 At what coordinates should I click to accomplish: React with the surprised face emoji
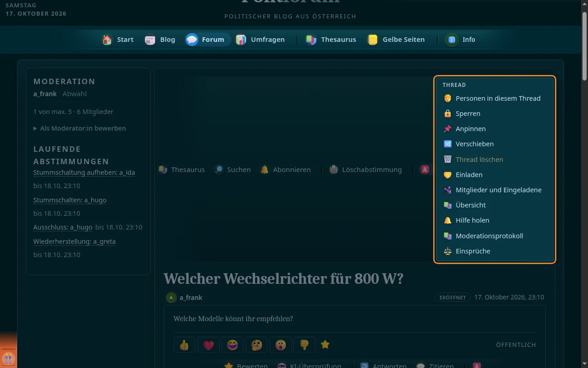click(x=281, y=345)
